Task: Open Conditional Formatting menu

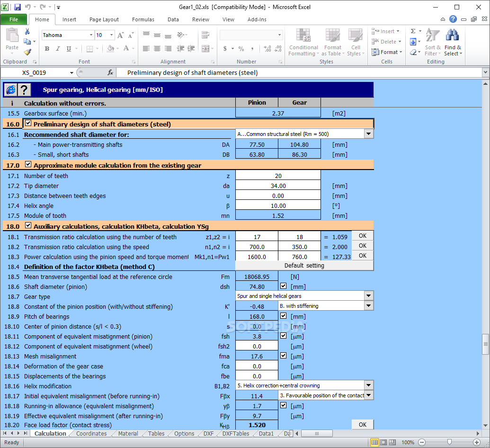Action: (x=303, y=42)
